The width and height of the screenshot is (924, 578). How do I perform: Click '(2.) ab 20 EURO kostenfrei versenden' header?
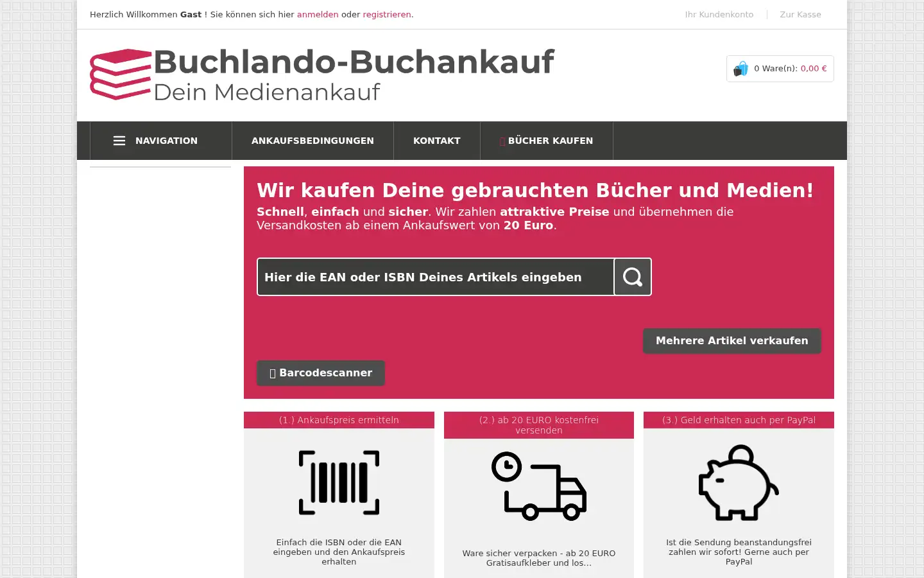click(539, 425)
